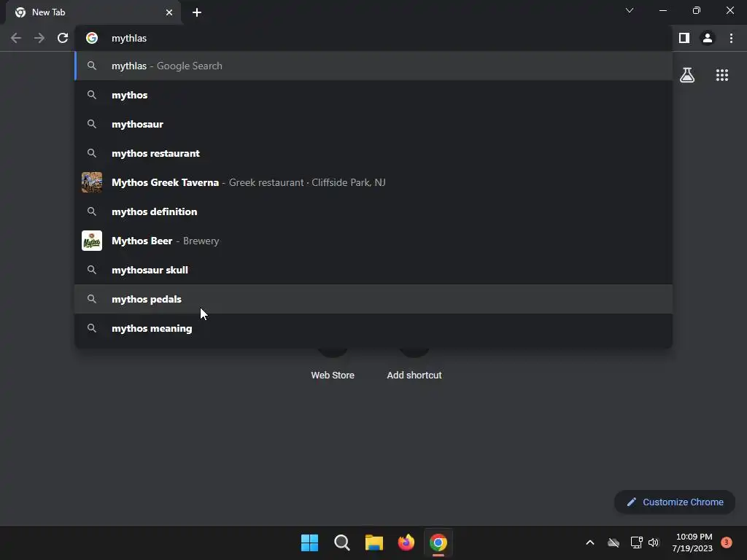Select the 'mythos definition' suggestion

click(373, 211)
